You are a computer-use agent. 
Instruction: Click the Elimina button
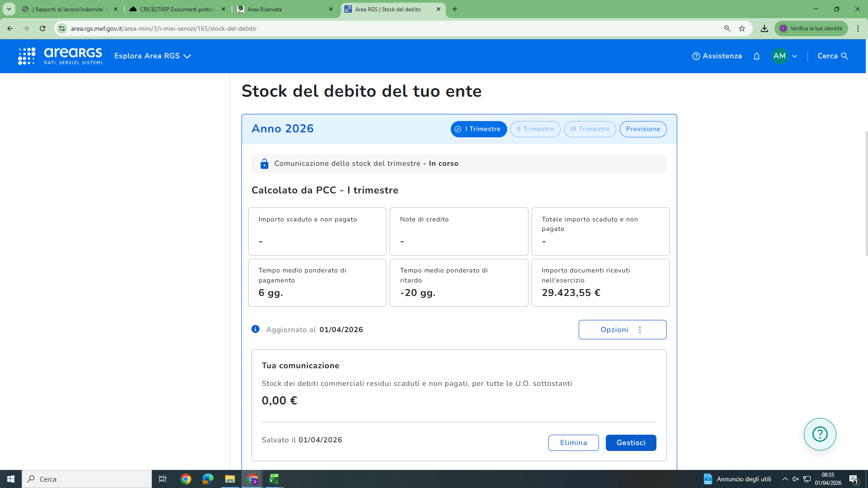point(573,443)
